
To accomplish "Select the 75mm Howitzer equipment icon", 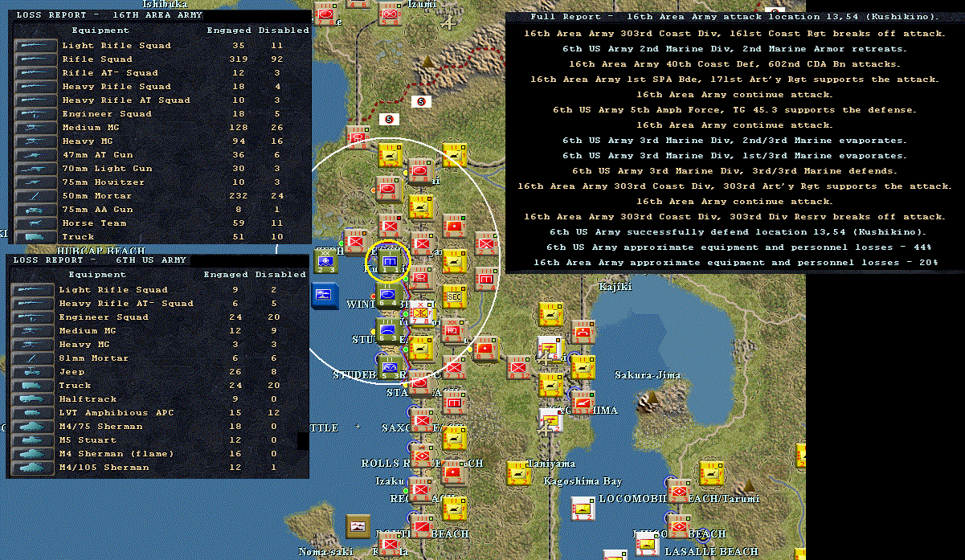I will pos(36,182).
